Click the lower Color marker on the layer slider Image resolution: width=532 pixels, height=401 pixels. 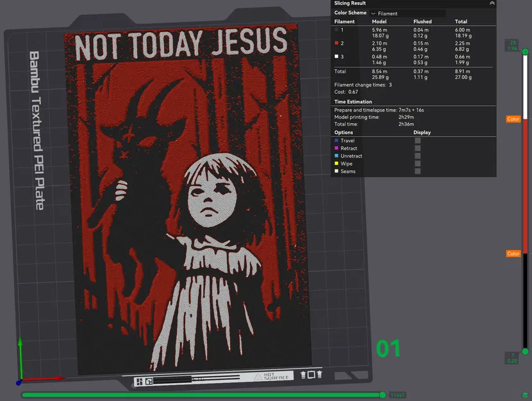[x=513, y=253]
